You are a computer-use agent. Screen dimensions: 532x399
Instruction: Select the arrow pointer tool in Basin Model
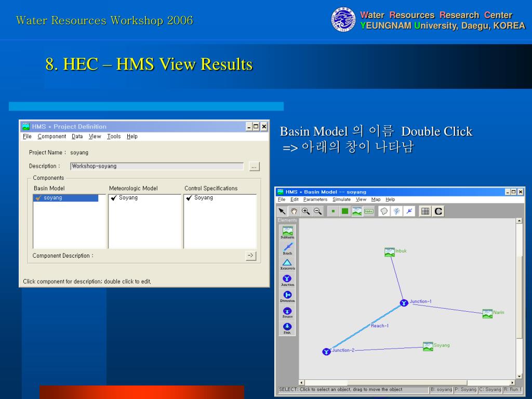tap(282, 211)
